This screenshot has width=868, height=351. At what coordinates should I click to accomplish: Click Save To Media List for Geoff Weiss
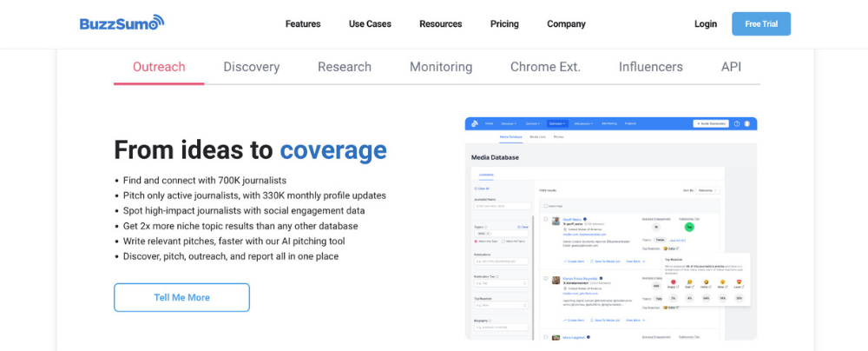click(605, 262)
